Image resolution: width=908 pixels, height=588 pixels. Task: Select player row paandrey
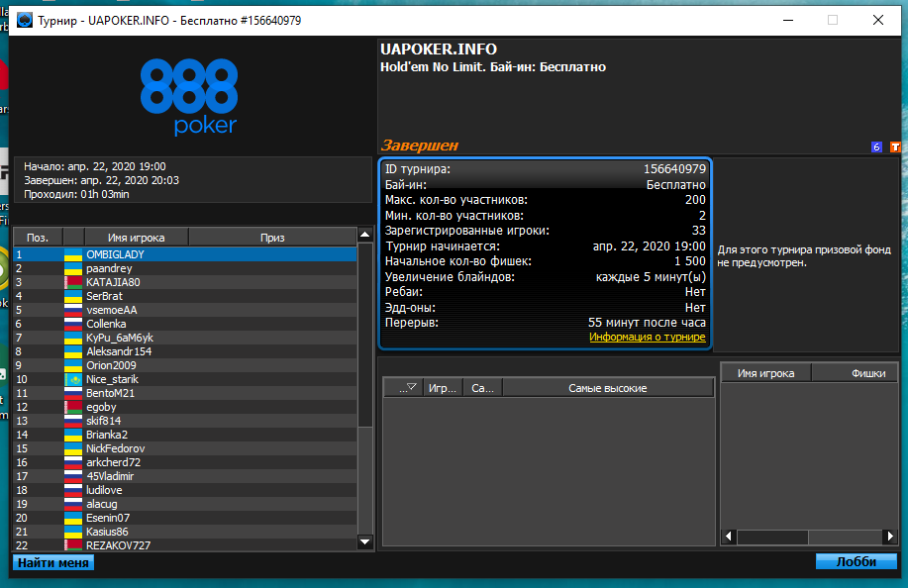(x=185, y=268)
